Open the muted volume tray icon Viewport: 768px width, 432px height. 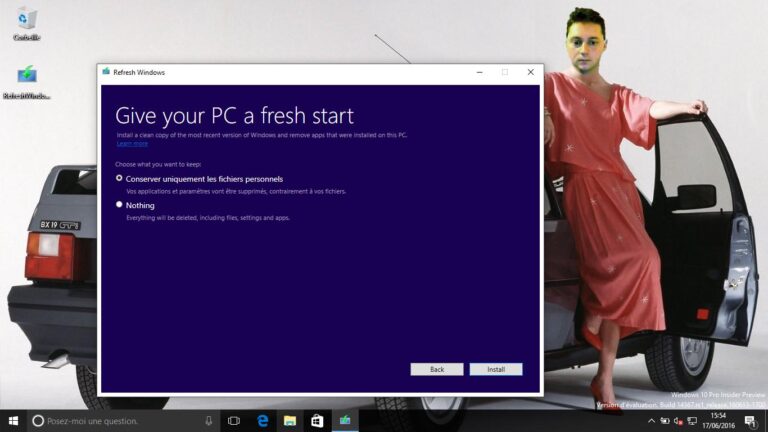(x=678, y=421)
